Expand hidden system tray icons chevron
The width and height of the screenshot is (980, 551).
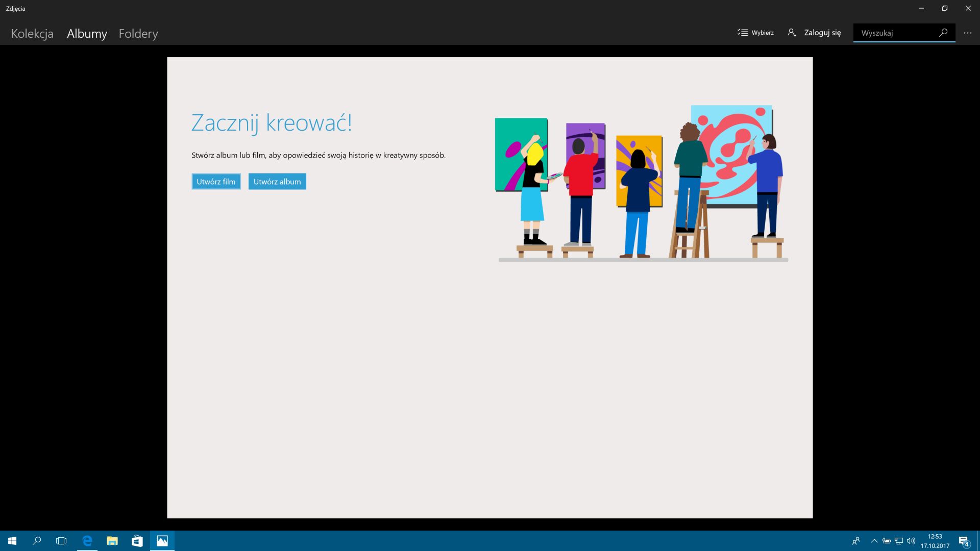point(874,541)
